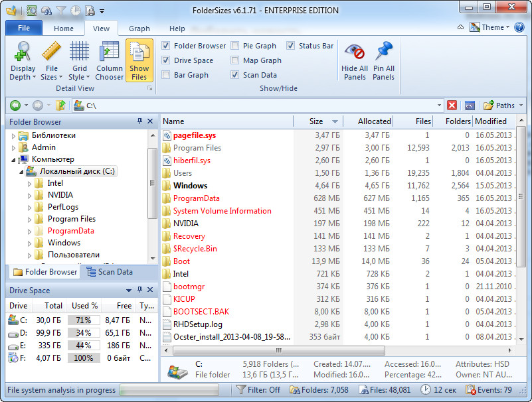
Task: Click the clock scheduler quick access icon
Action: (76, 11)
